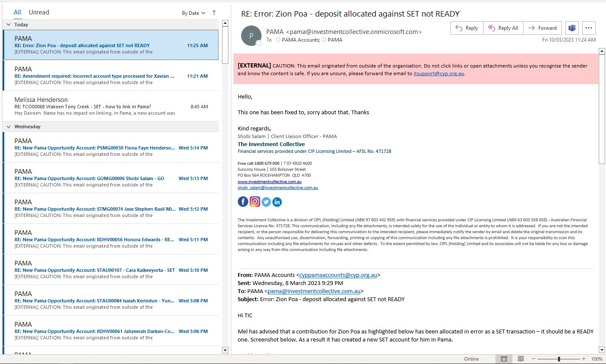The height and width of the screenshot is (364, 606).
Task: Collapse the Today group header
Action: (x=9, y=25)
